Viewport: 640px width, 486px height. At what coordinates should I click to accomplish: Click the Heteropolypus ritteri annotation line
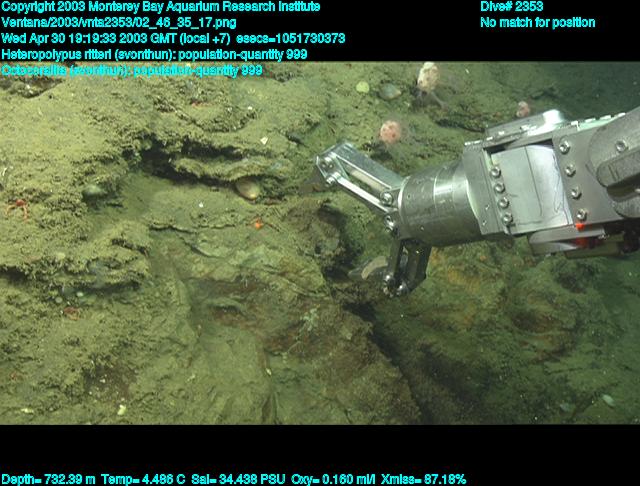click(x=154, y=54)
